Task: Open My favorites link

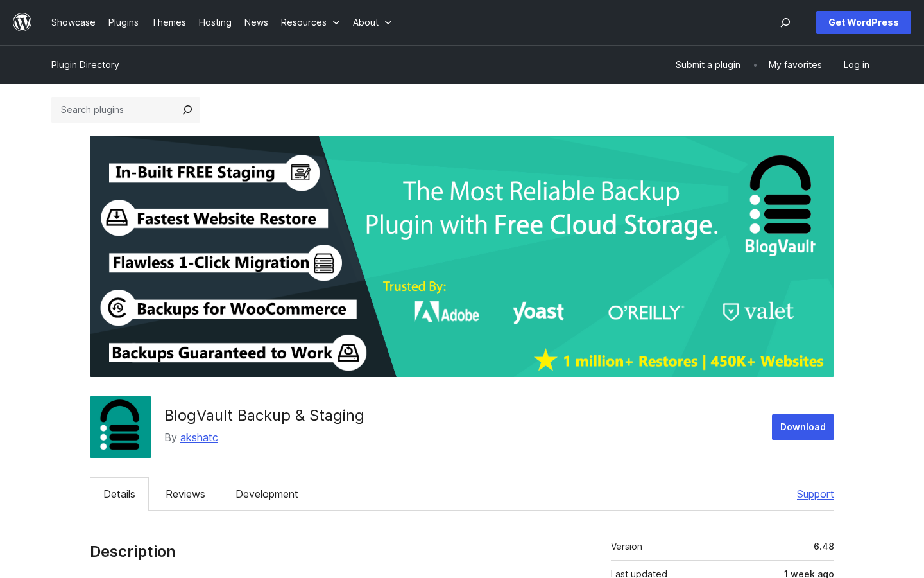Action: [795, 65]
